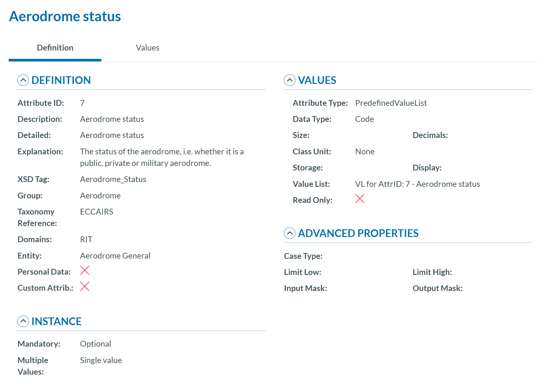Click the VALUES section heading text
Viewport: 555px width, 392px height.
point(317,80)
